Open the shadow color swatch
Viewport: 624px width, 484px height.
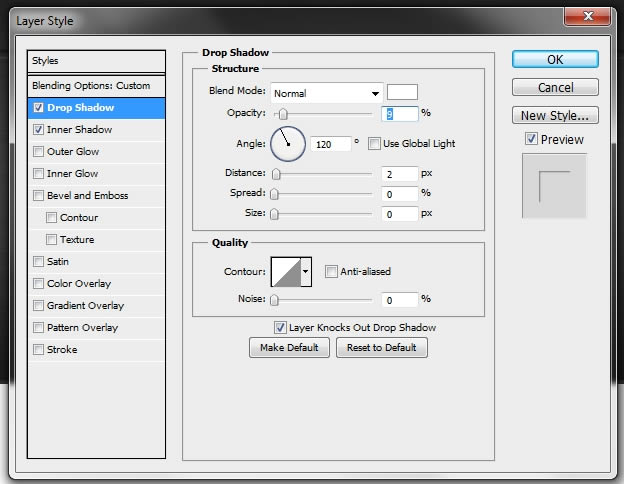pyautogui.click(x=402, y=92)
